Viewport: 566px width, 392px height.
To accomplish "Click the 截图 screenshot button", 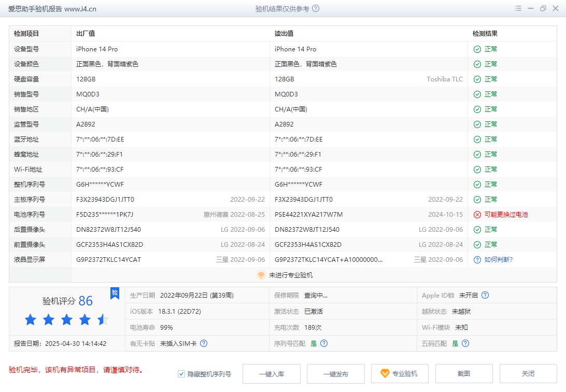I will tap(464, 374).
